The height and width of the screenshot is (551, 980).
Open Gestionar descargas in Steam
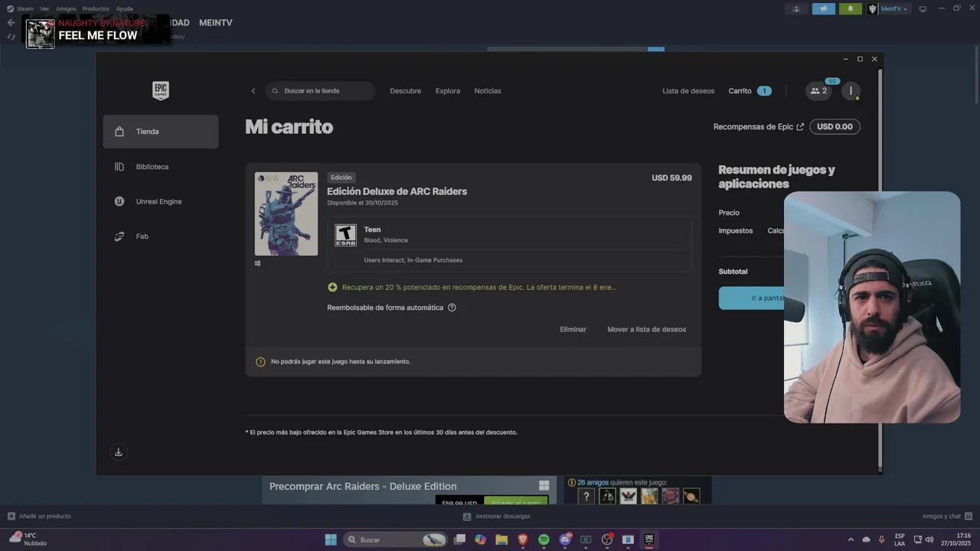pos(497,517)
